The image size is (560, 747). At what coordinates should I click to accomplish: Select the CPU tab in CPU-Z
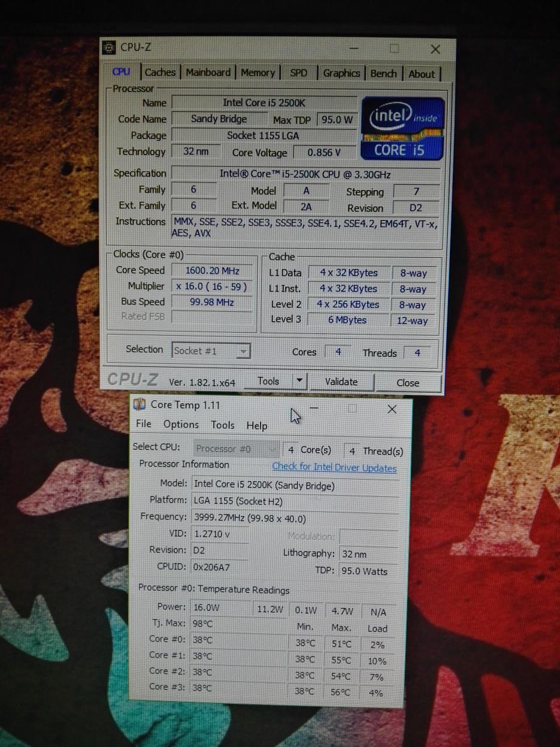121,71
